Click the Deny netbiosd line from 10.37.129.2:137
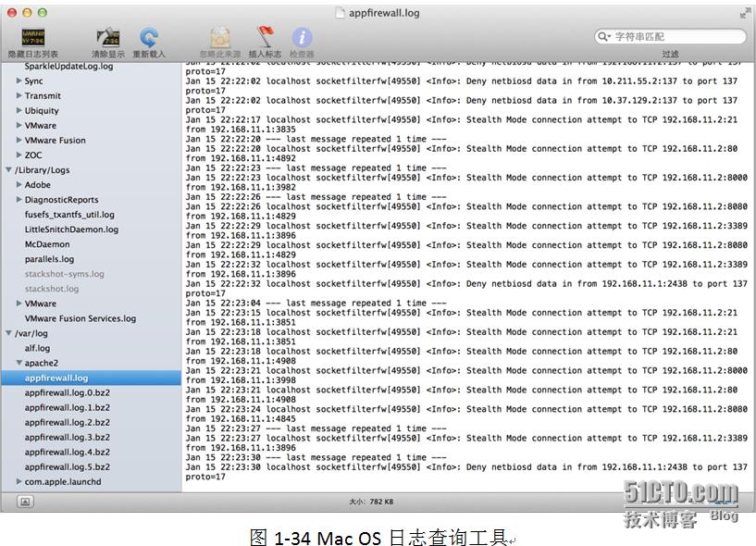Image resolution: width=756 pixels, height=546 pixels. pos(462,105)
